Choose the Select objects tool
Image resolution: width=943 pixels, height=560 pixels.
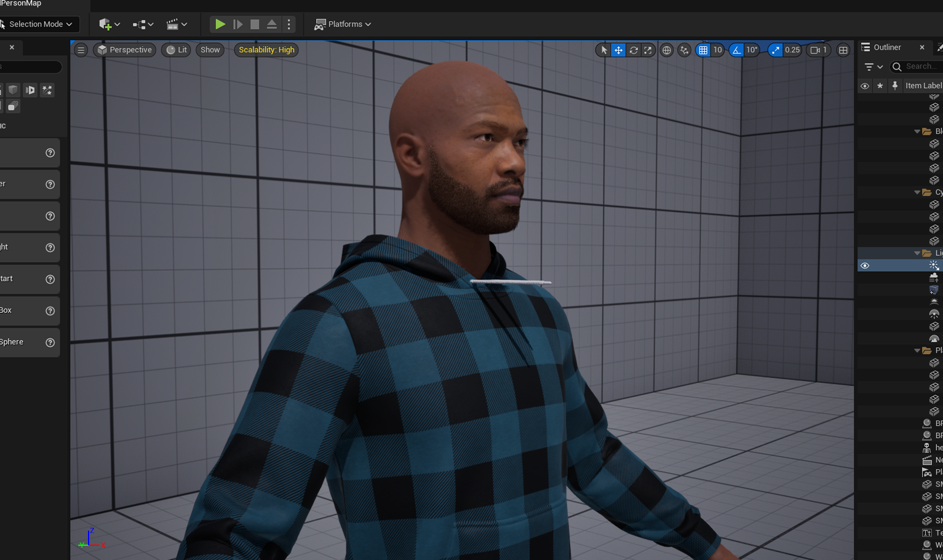(604, 50)
